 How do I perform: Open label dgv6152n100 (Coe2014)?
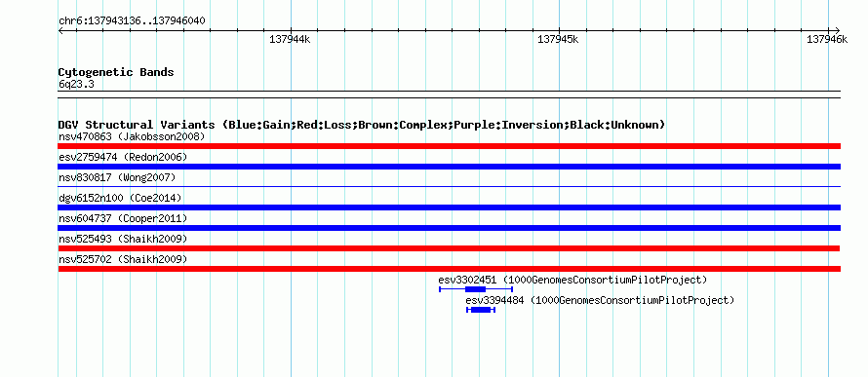coord(120,198)
